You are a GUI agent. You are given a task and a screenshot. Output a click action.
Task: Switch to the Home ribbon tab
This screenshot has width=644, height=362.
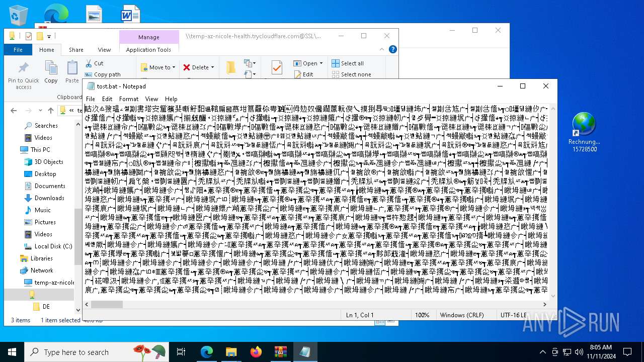click(x=47, y=50)
